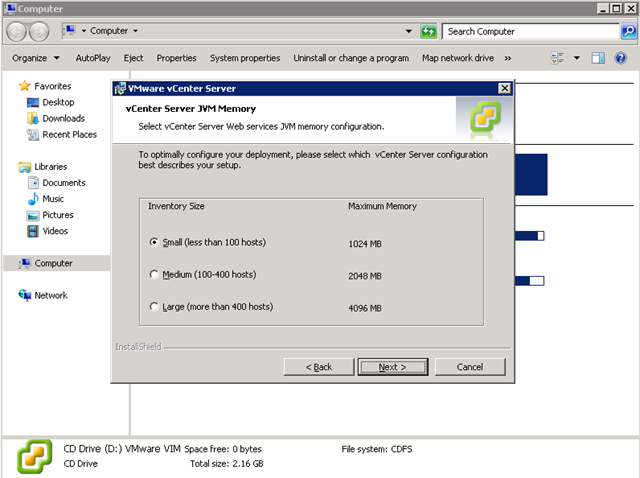Open the Videos library
Screen dimensions: 640x478
55,231
